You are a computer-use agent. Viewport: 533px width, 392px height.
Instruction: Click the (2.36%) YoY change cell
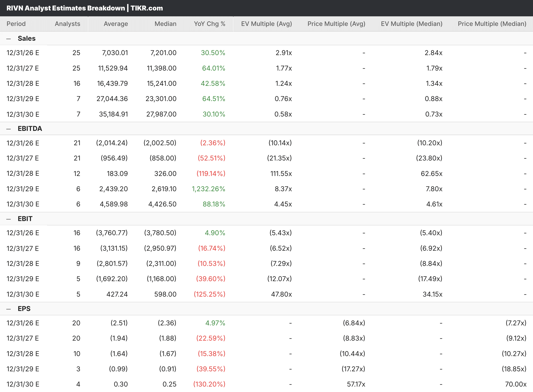click(x=213, y=143)
